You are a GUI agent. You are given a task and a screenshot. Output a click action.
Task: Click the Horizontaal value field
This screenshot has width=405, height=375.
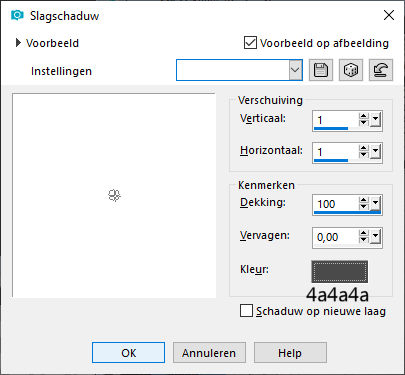336,152
